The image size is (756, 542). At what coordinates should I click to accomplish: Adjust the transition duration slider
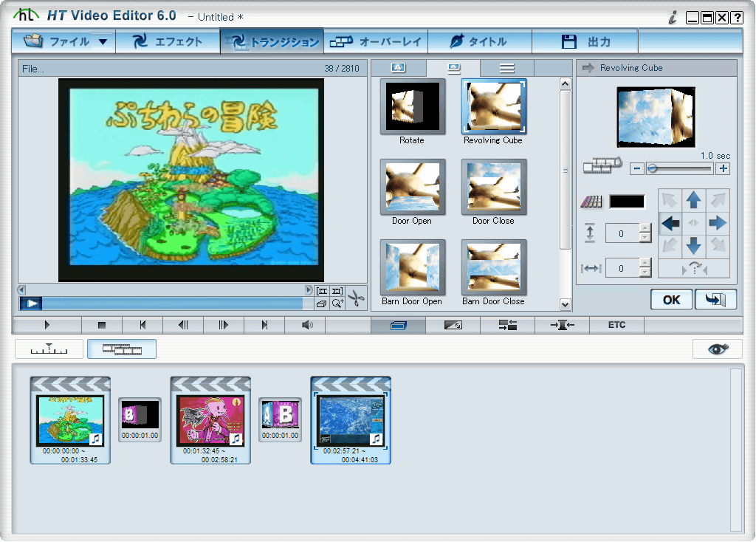680,169
